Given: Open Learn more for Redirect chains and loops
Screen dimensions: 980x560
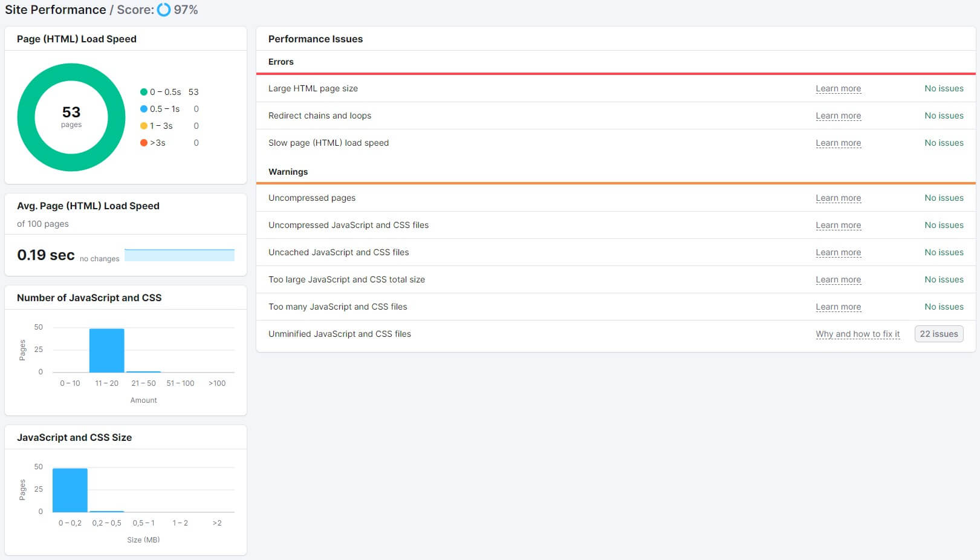Looking at the screenshot, I should coord(838,116).
